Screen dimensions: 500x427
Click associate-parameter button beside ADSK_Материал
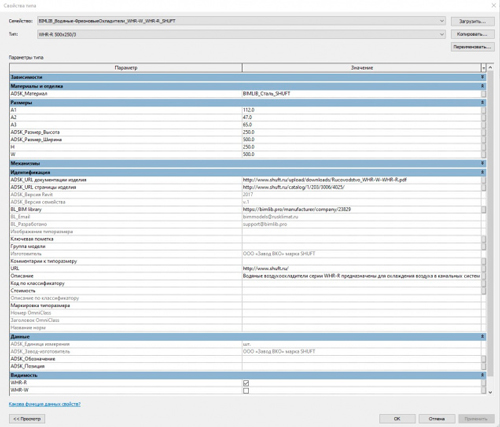[483, 94]
